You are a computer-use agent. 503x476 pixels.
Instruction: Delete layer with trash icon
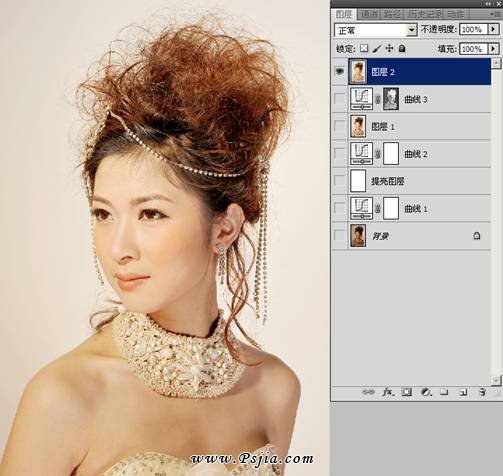point(482,392)
